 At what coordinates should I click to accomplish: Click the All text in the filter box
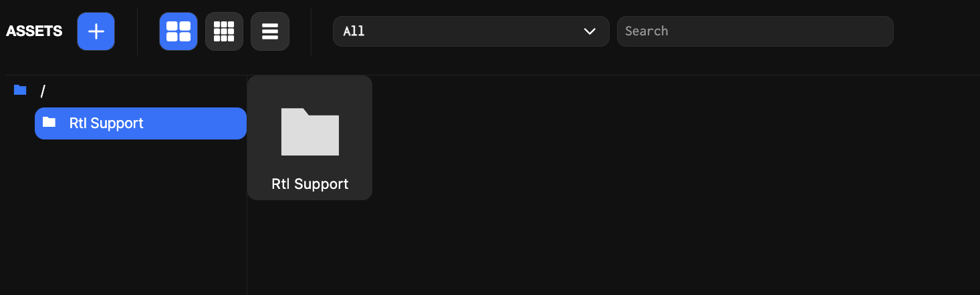click(x=354, y=31)
